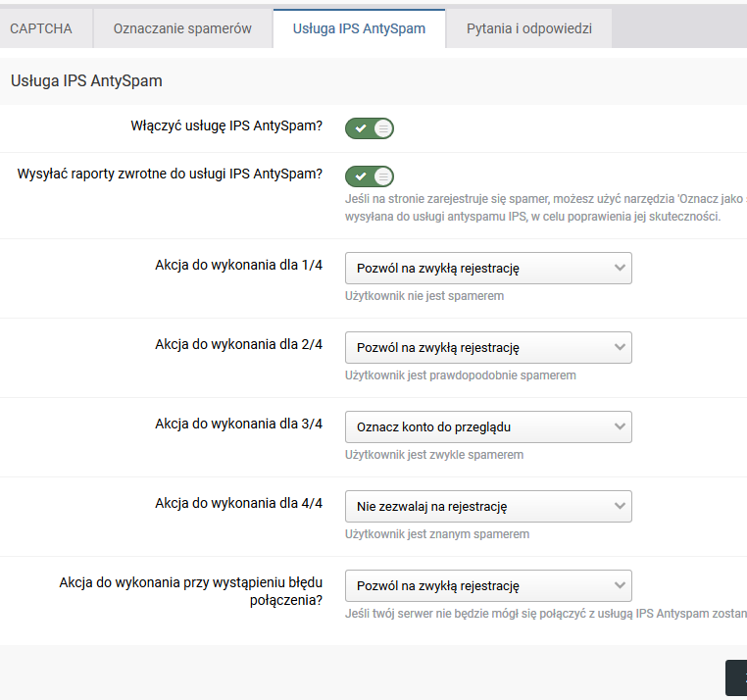Select the Usługa IPS AntySpam tab
Viewport: 747px width, 700px height.
click(x=359, y=28)
